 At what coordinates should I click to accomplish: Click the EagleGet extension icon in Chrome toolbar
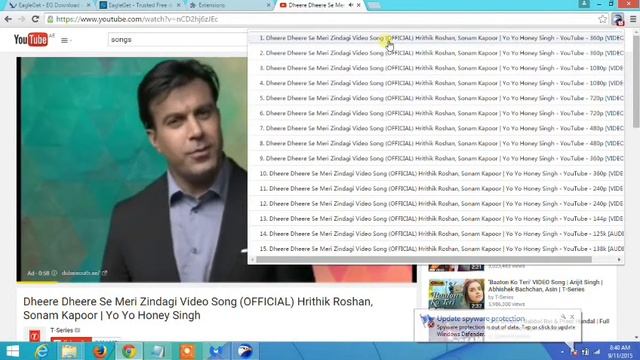pos(618,19)
